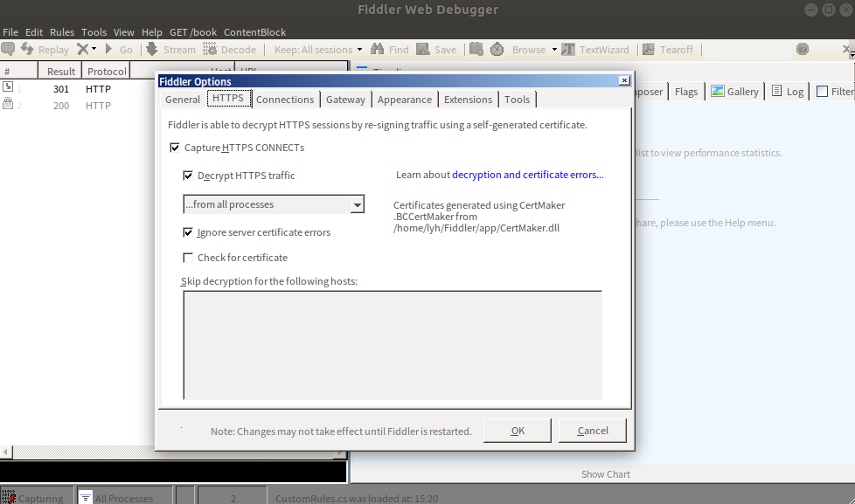Open the Keep: All sessions dropdown
The height and width of the screenshot is (504, 855).
pyautogui.click(x=318, y=50)
